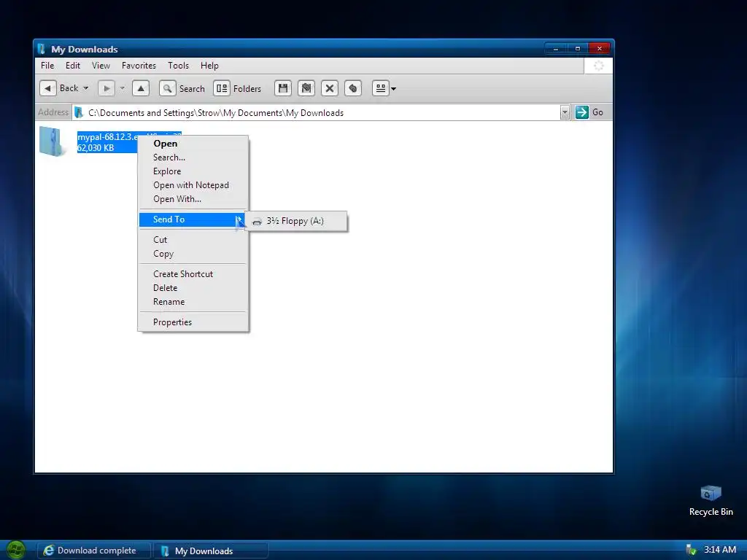Click the throbber icon beside the menu bar
Viewport: 747px width, 560px height.
[598, 66]
